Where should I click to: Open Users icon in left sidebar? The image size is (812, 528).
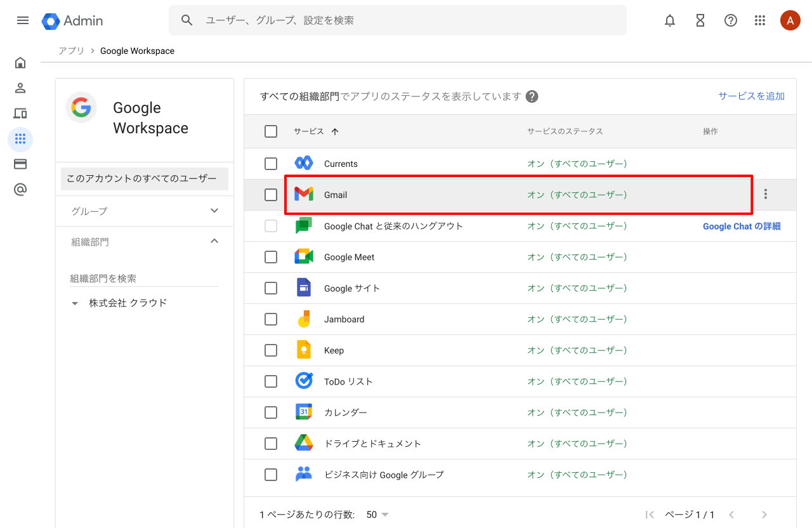(20, 88)
